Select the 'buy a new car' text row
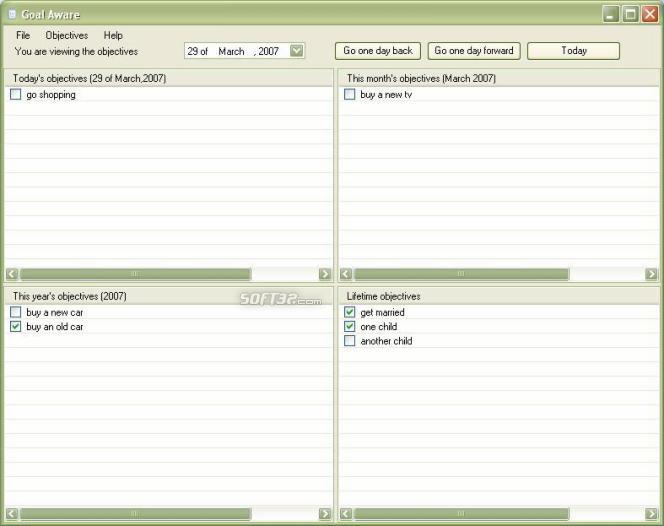This screenshot has height=526, width=664. pos(55,313)
